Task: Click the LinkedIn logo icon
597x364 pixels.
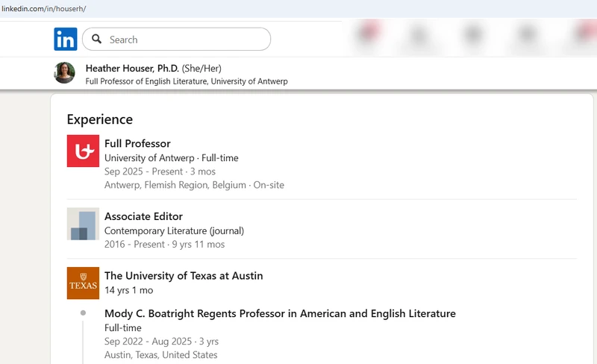Action: (66, 39)
